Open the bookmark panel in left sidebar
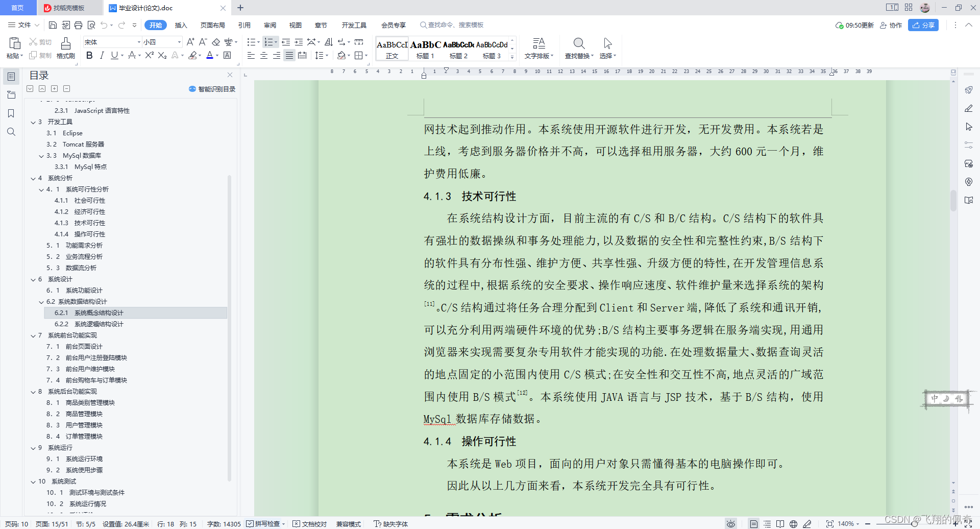This screenshot has width=980, height=529. pyautogui.click(x=11, y=113)
